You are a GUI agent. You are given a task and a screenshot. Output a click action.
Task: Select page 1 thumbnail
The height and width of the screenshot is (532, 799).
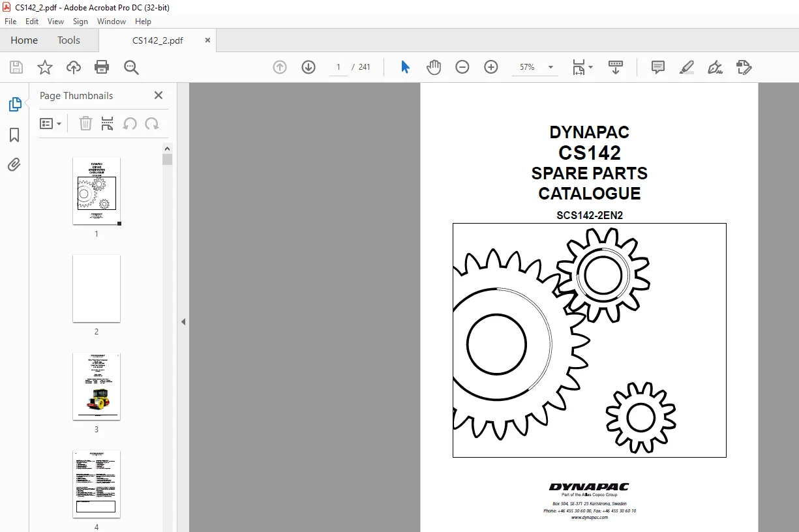(x=97, y=190)
